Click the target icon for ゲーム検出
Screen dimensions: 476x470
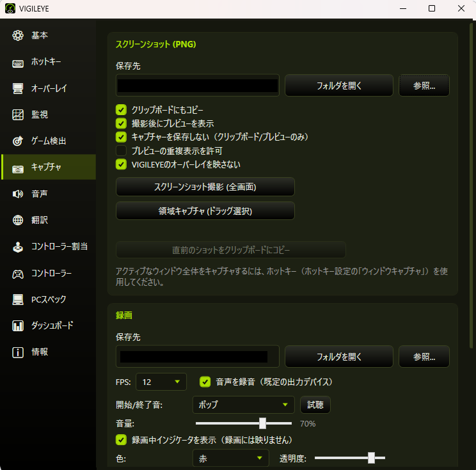(x=18, y=141)
